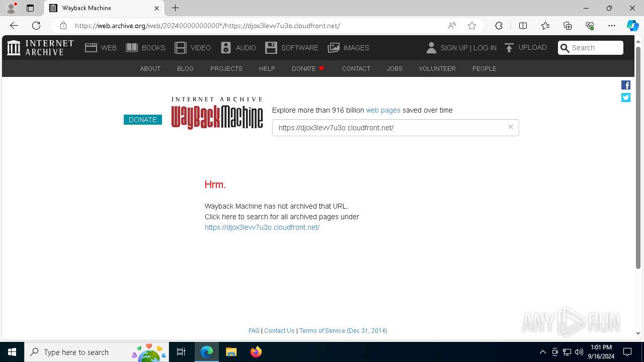The width and height of the screenshot is (644, 362).
Task: Open ABOUT in the sub-navigation
Action: (150, 69)
